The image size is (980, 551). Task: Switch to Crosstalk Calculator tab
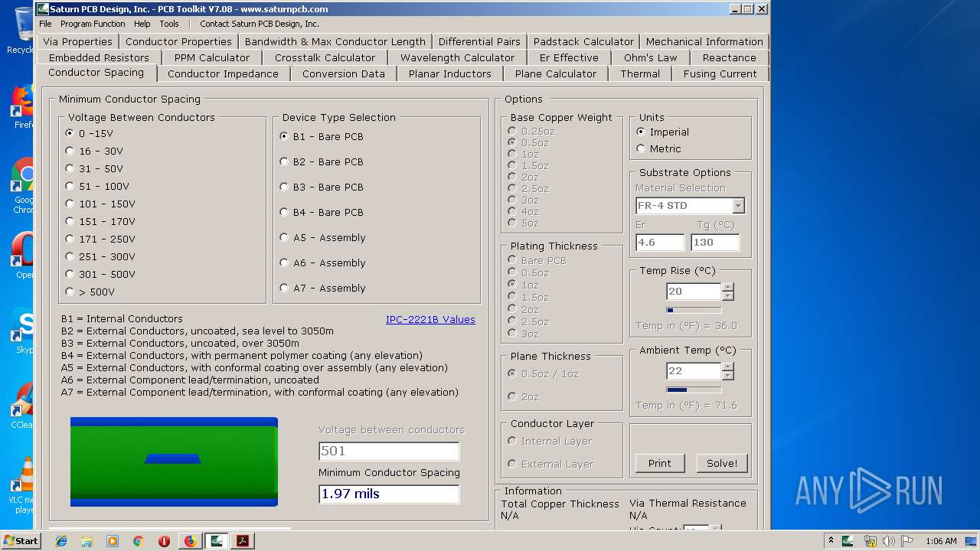click(x=325, y=57)
